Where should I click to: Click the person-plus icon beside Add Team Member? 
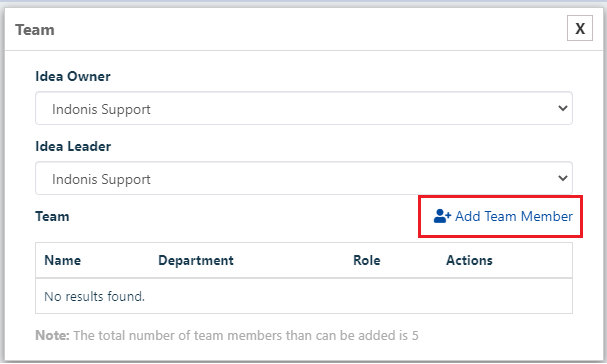[x=442, y=216]
